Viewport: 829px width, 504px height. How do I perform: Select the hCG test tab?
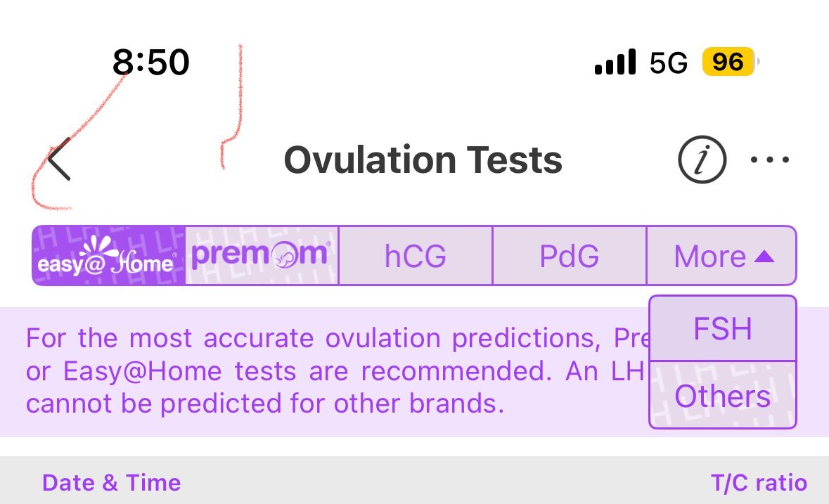click(416, 256)
